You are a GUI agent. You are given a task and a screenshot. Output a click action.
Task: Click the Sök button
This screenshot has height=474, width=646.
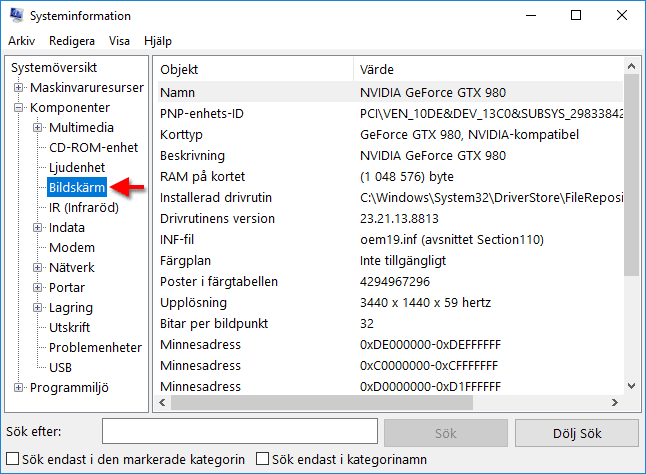446,433
